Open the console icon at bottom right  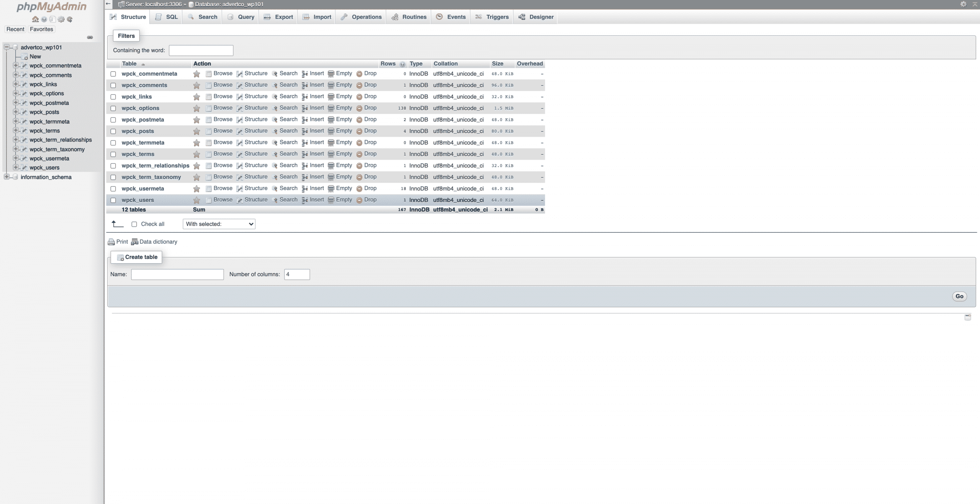[967, 317]
